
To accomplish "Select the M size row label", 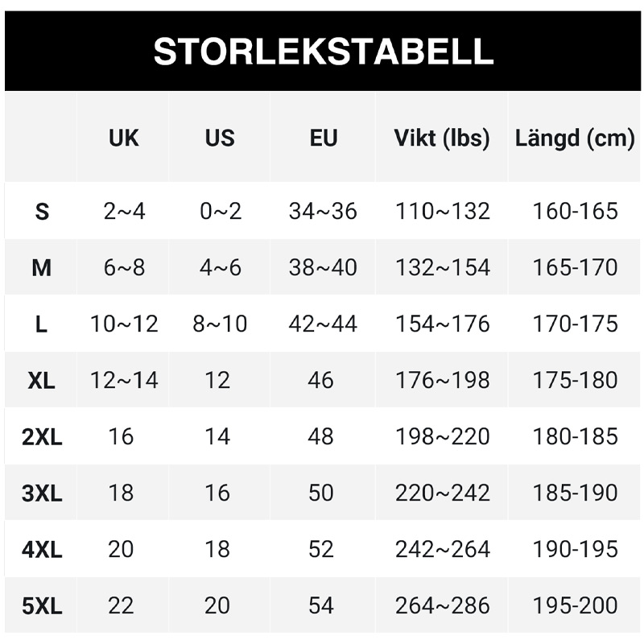I will pyautogui.click(x=42, y=268).
